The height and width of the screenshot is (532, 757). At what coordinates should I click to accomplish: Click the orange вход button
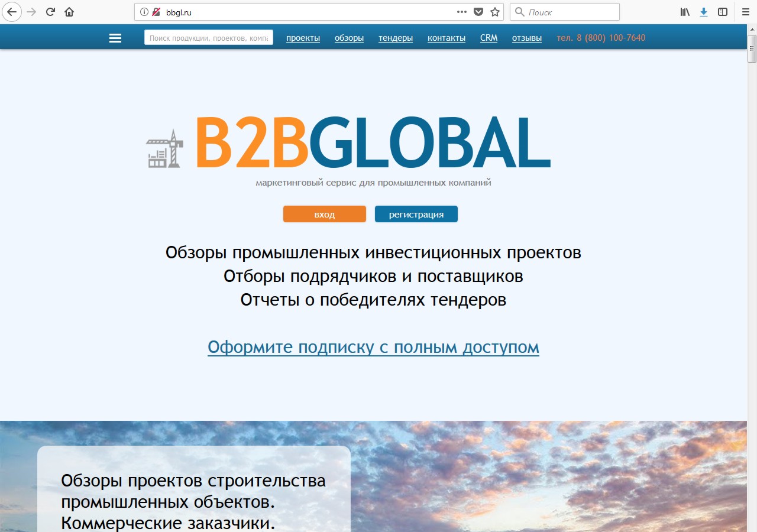click(x=324, y=214)
